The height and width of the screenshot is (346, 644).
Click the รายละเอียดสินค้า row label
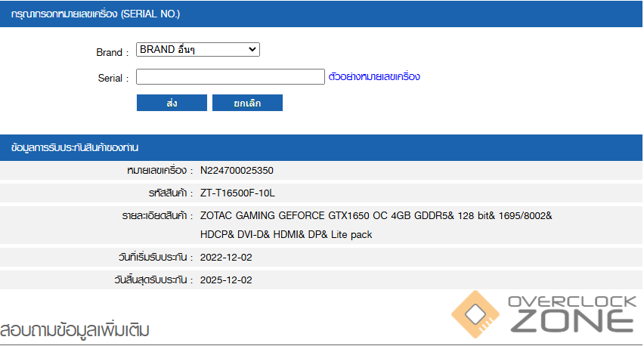[x=157, y=216]
